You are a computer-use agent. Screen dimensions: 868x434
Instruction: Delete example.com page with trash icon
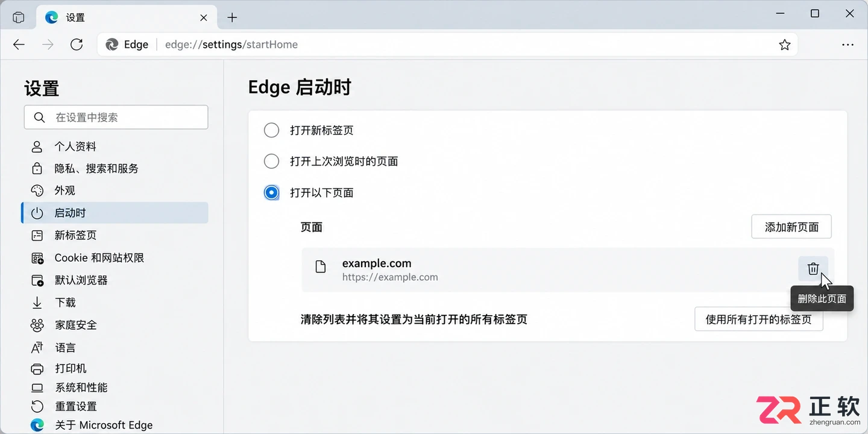click(813, 269)
